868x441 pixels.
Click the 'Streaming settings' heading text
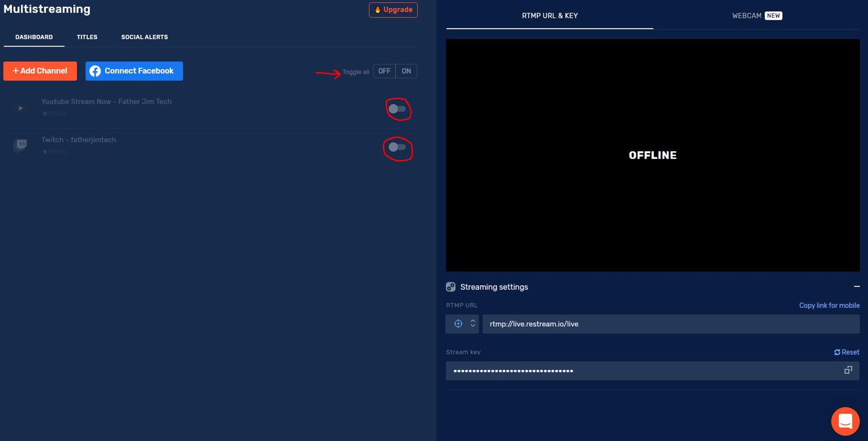pyautogui.click(x=494, y=287)
